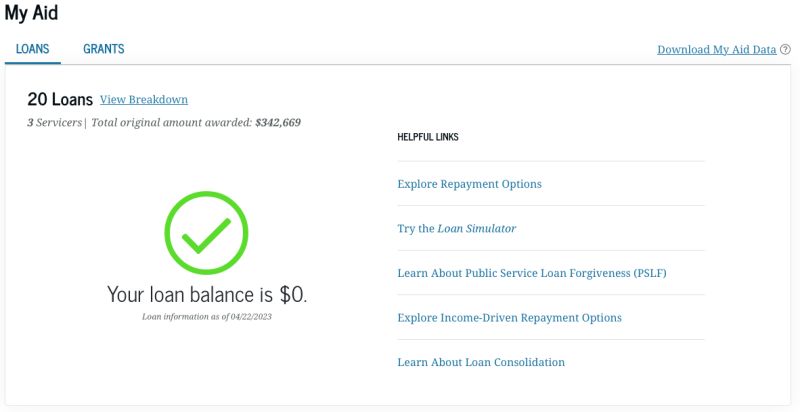Click the 'Your loan balance is $0' text
800x412 pixels.
pos(207,294)
